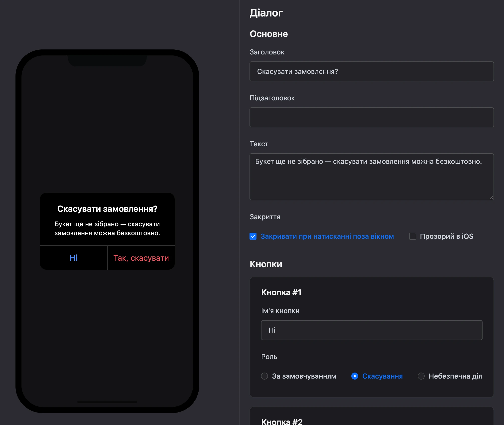Screen dimensions: 504x425
Task: Enable the Прозорий в iOS checkbox
Action: (x=413, y=236)
